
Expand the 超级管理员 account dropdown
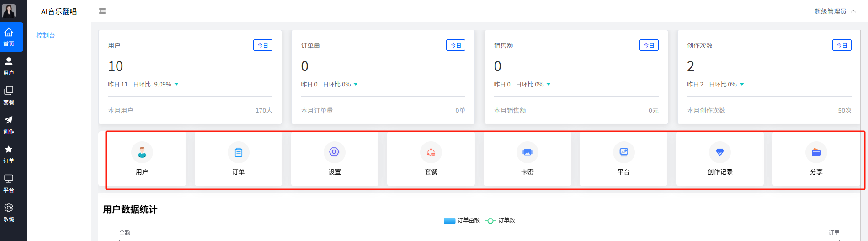[x=835, y=11]
